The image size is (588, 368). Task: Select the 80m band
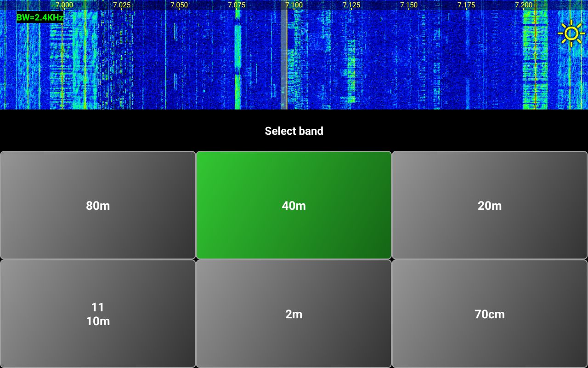pos(98,205)
